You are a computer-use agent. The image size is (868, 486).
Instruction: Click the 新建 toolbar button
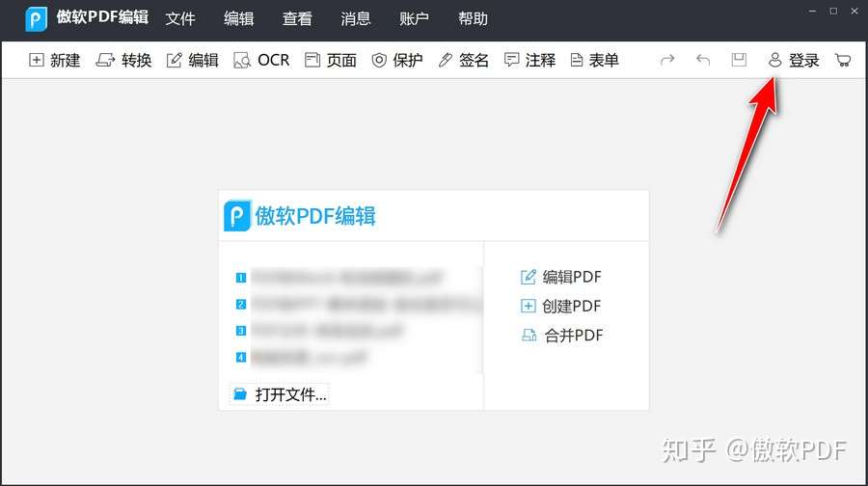coord(55,60)
